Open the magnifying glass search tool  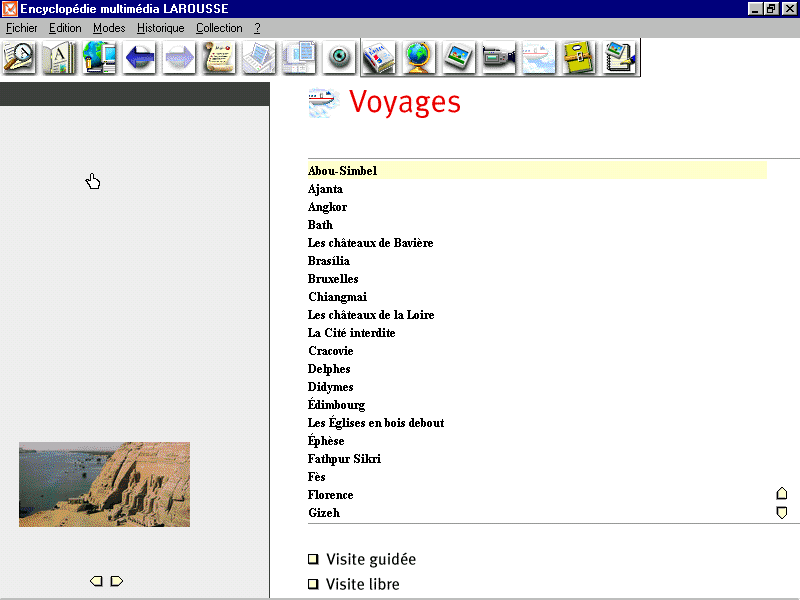(x=19, y=57)
